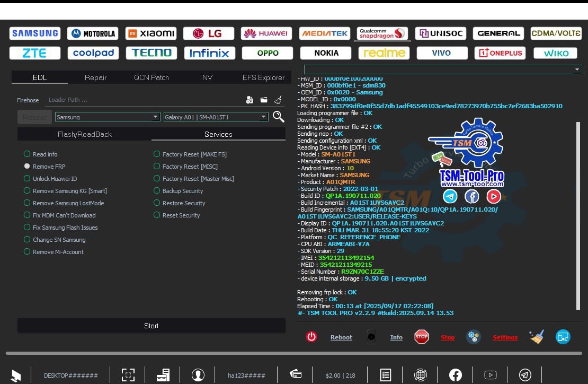
Task: Select the ZTE brand logo button
Action: (x=35, y=53)
